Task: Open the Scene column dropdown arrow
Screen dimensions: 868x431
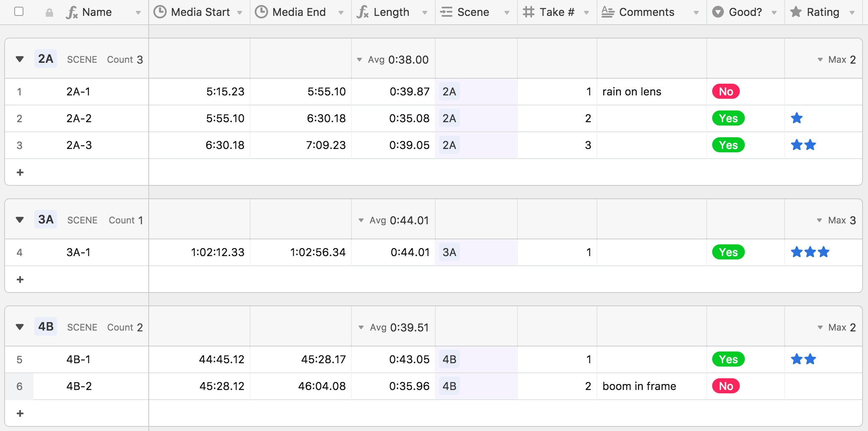Action: (x=507, y=13)
